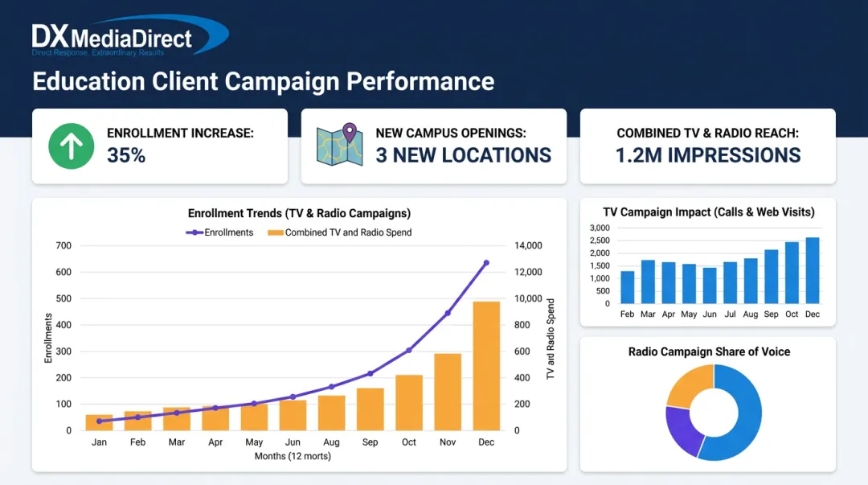Screen dimensions: 868x485
Task: Click the August orange spend bar
Action: tap(331, 413)
